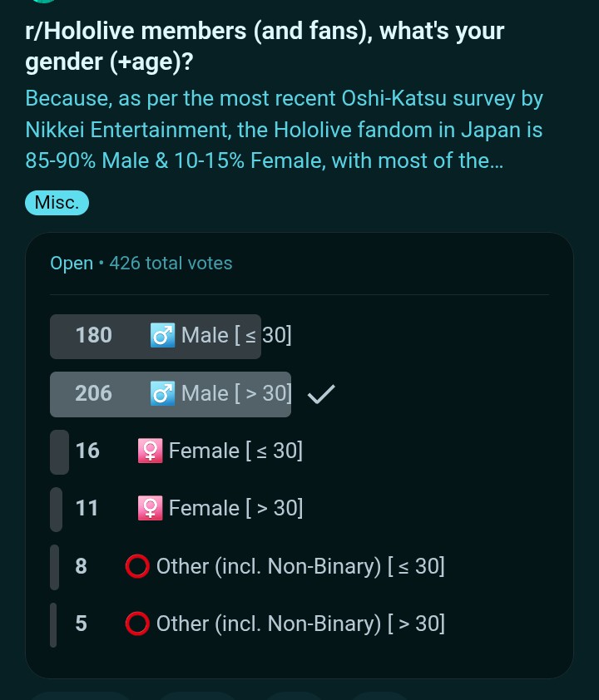The image size is (599, 700).
Task: Select the Female [≤ 30] poll option
Action: coord(235,451)
